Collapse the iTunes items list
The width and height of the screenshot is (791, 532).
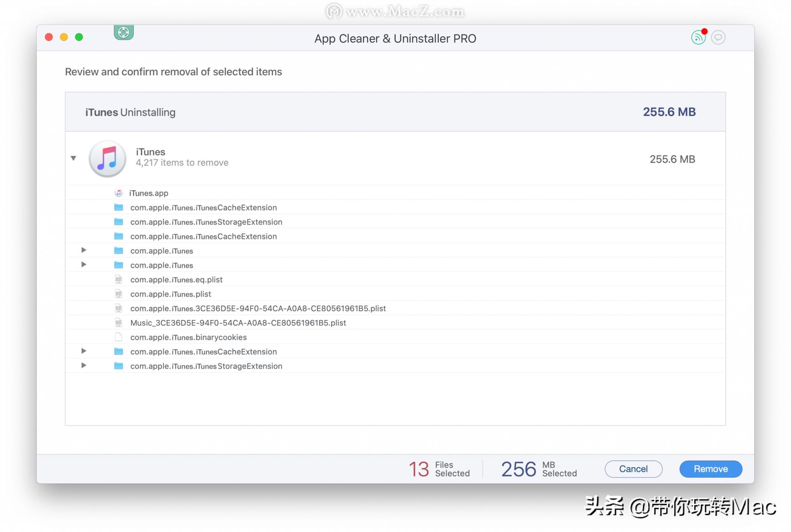[73, 158]
